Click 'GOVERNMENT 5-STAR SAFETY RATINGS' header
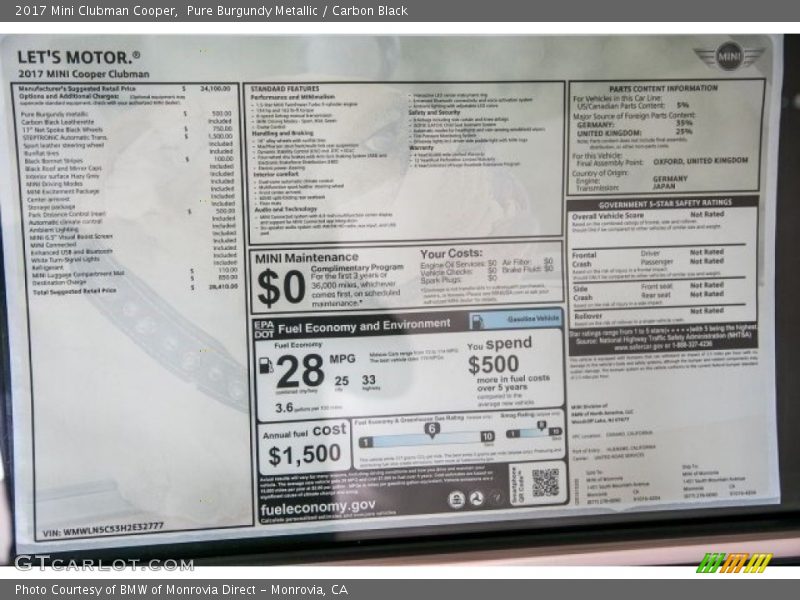800x600 pixels. point(665,203)
